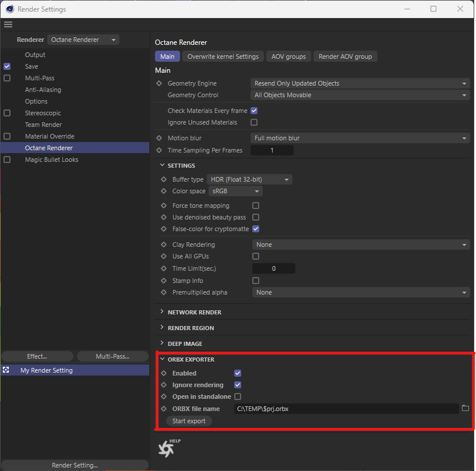
Task: Open the Renderer dropdown
Action: click(83, 40)
